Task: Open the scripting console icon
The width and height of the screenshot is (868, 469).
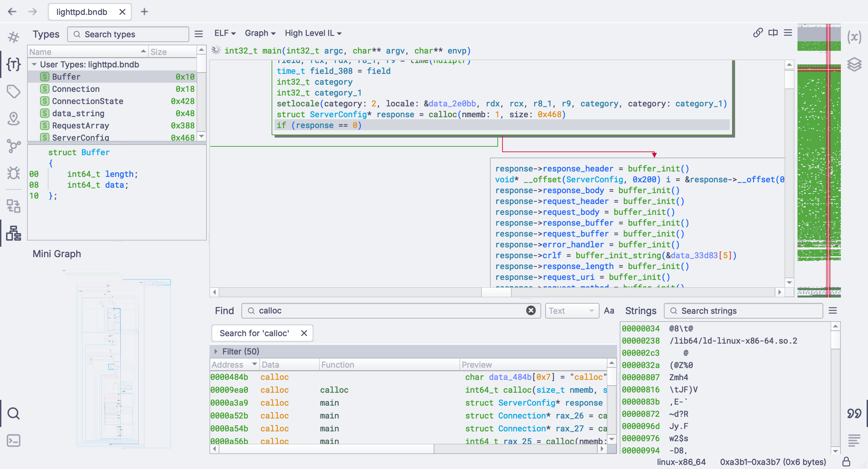Action: pos(14,441)
